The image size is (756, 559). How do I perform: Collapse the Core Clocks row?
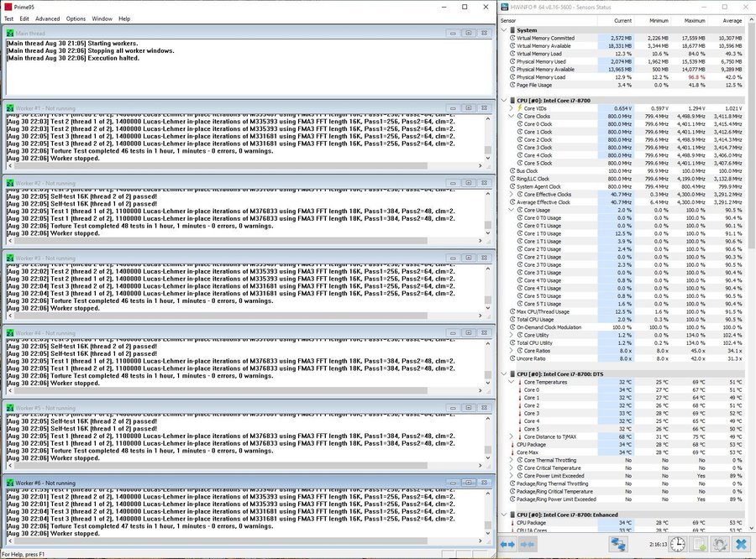[512, 116]
